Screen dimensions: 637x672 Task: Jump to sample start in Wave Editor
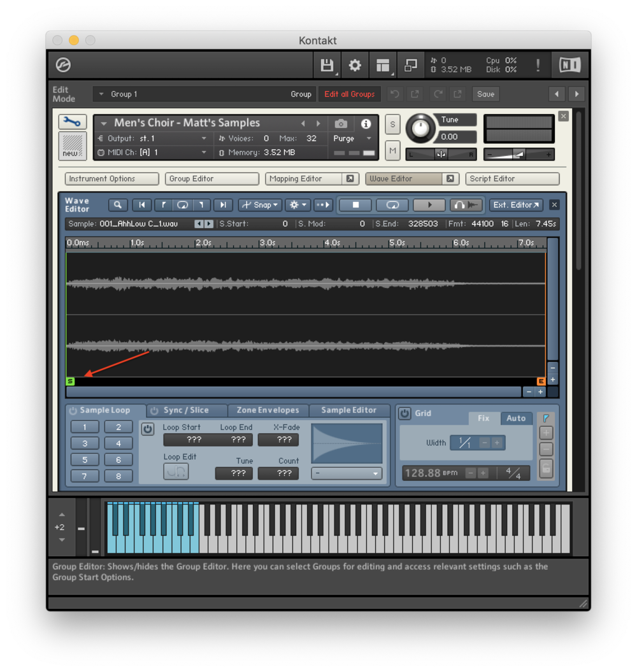[x=142, y=205]
